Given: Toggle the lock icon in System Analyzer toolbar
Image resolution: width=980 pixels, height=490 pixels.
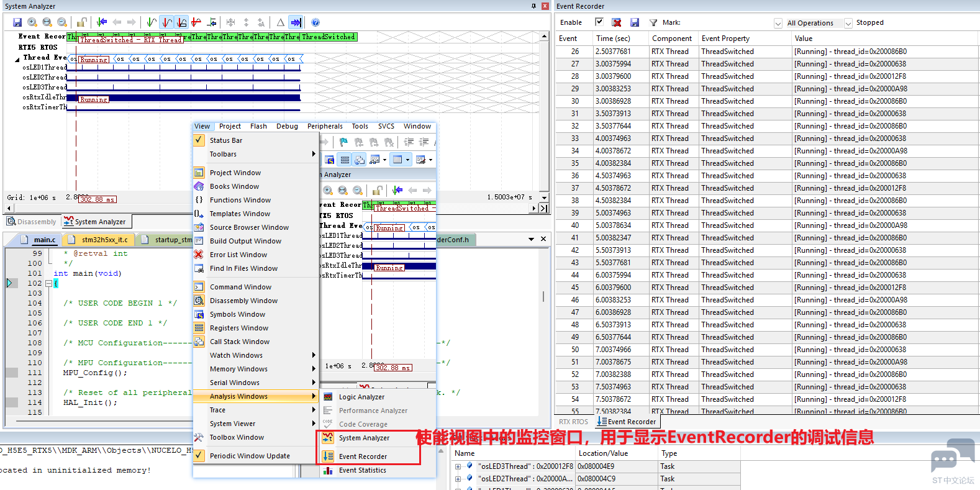Looking at the screenshot, I should (82, 22).
